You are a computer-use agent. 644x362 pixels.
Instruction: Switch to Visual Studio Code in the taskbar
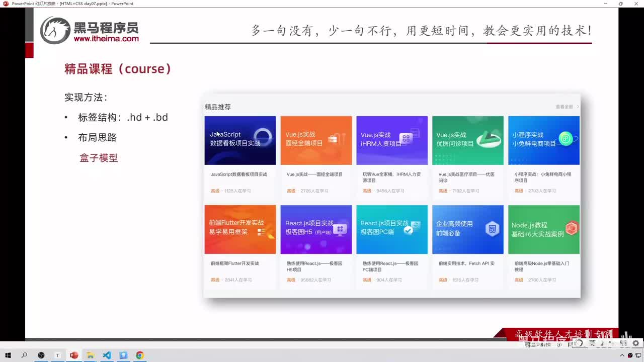pyautogui.click(x=107, y=355)
